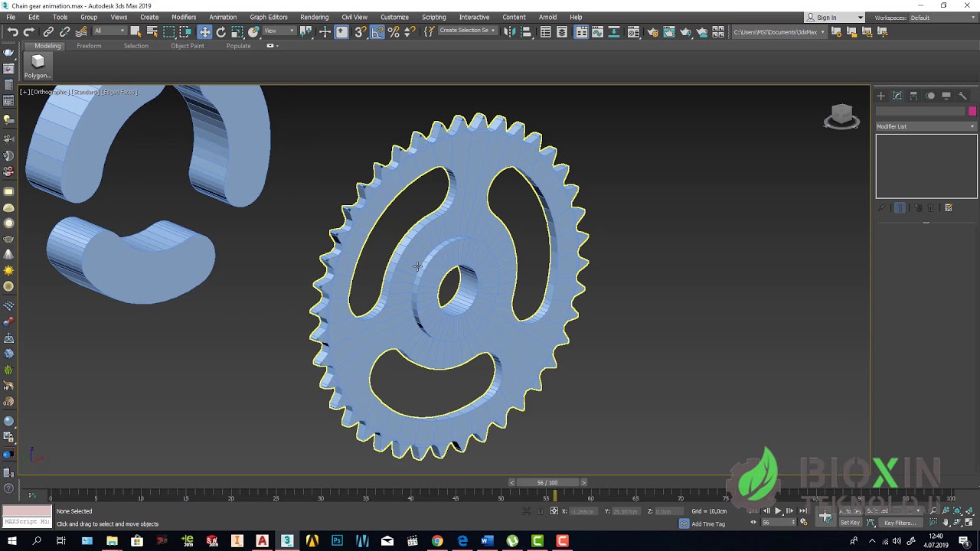This screenshot has height=551, width=980.
Task: Activate the Unlink Selection tool
Action: coord(64,31)
